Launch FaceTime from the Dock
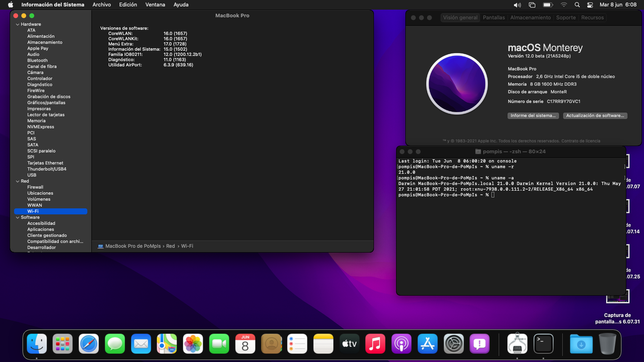This screenshot has width=644, height=362. pos(219,344)
